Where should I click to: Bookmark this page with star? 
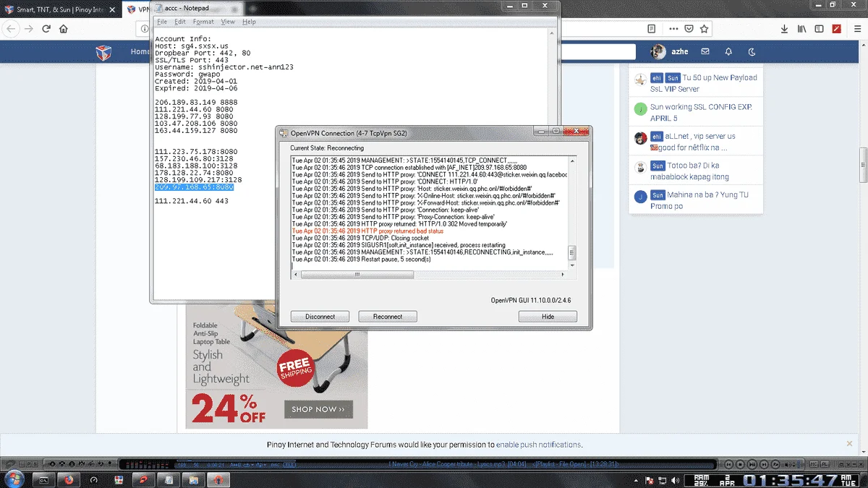click(x=704, y=29)
